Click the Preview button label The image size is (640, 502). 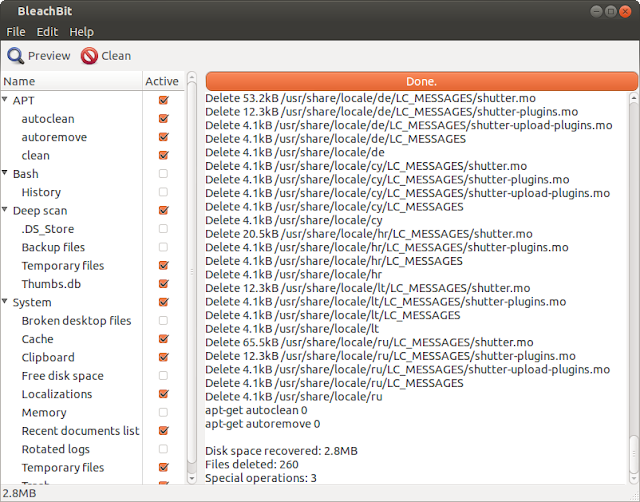pyautogui.click(x=49, y=56)
